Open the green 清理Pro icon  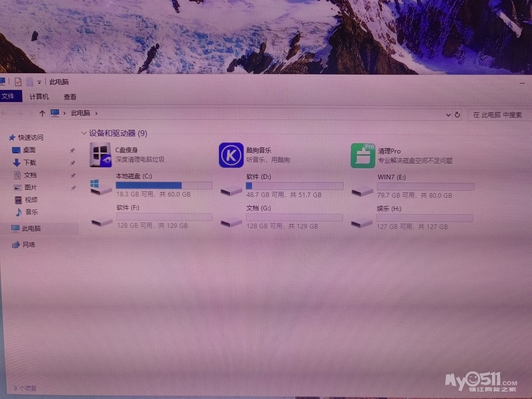tap(363, 156)
